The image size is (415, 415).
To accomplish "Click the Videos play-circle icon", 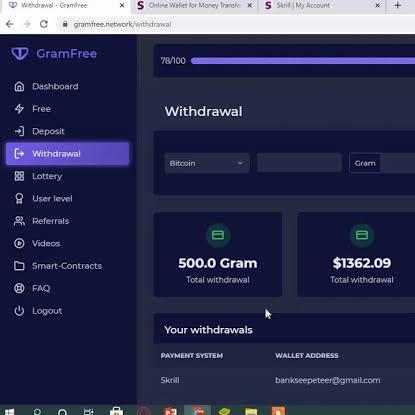I will 19,243.
